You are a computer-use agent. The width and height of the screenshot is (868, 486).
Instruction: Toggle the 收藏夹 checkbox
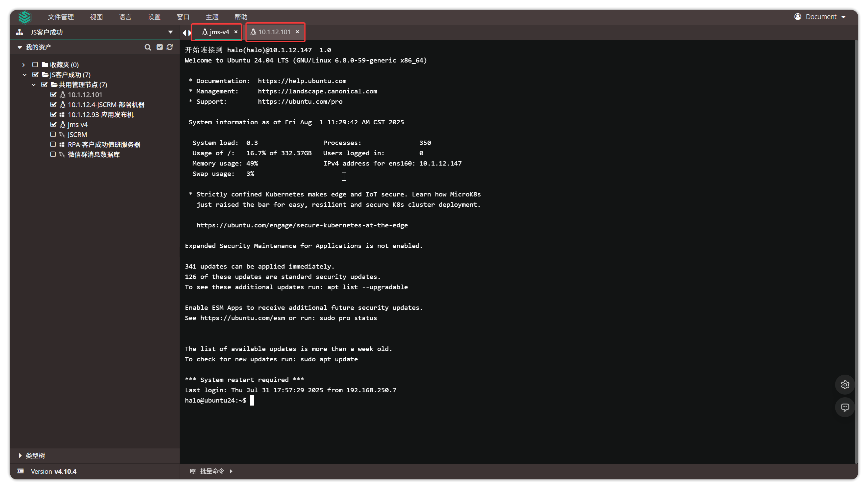pos(35,64)
